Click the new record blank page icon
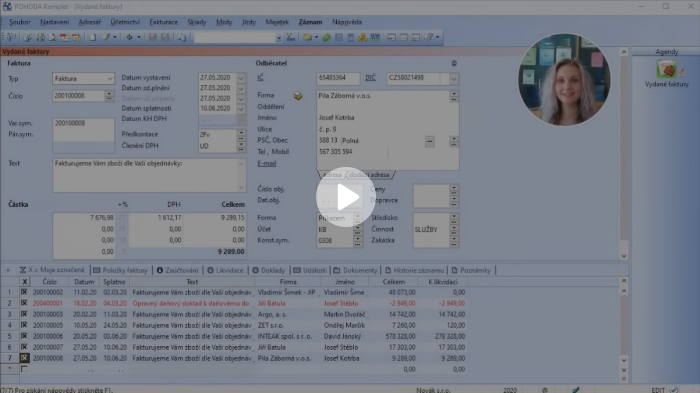Viewport: 700px width, 393px height. [x=92, y=38]
